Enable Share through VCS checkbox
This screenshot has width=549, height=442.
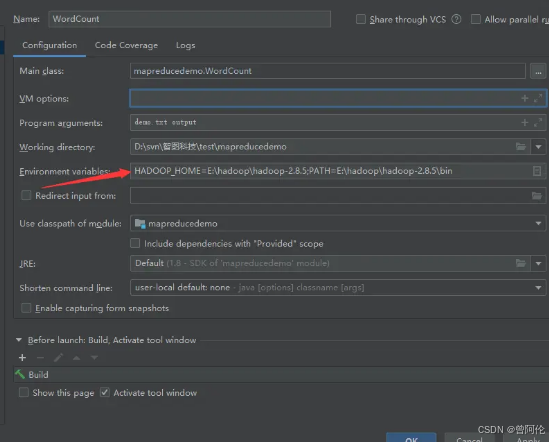coord(361,19)
